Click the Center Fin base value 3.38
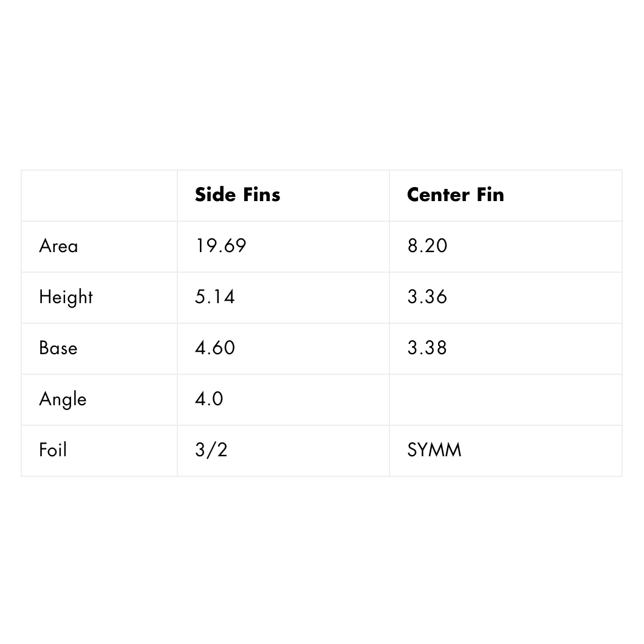Screen dimensions: 644x644 tap(427, 348)
